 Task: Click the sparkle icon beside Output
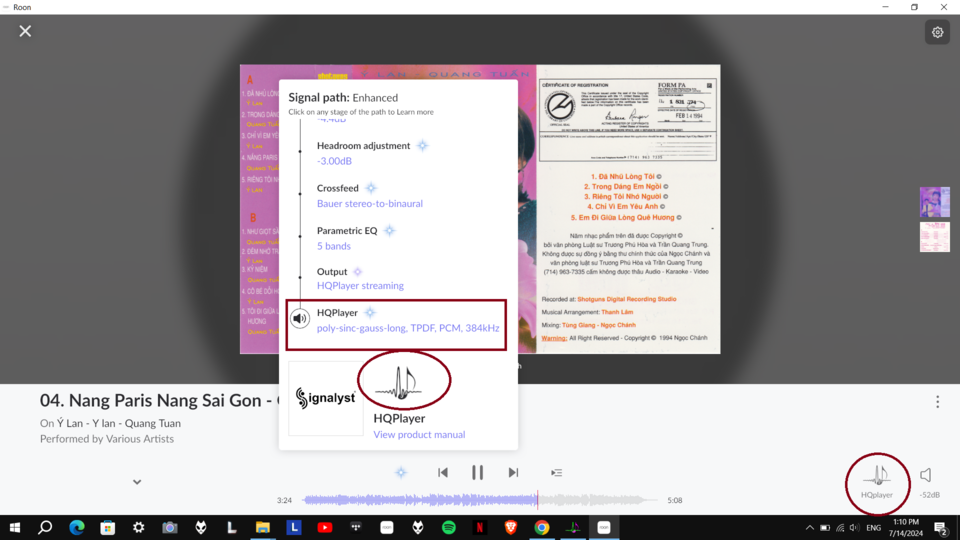tap(358, 272)
